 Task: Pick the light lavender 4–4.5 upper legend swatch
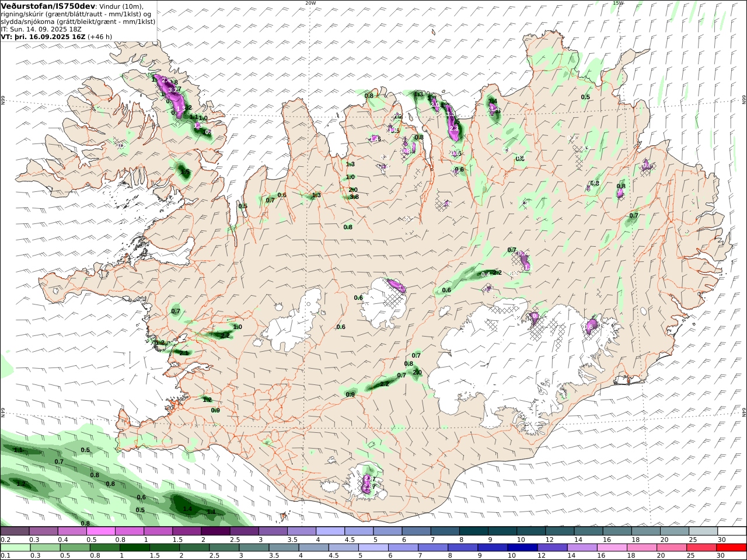pyautogui.click(x=330, y=531)
